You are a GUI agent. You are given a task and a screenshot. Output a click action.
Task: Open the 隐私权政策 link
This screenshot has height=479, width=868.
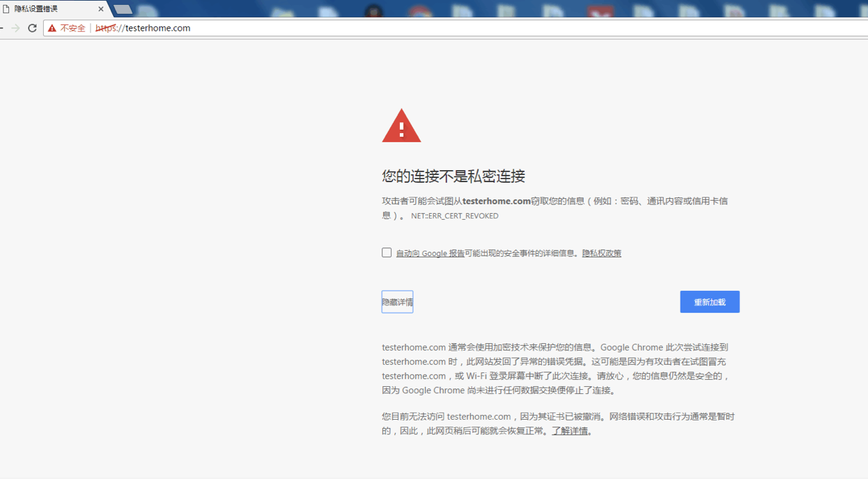click(602, 253)
